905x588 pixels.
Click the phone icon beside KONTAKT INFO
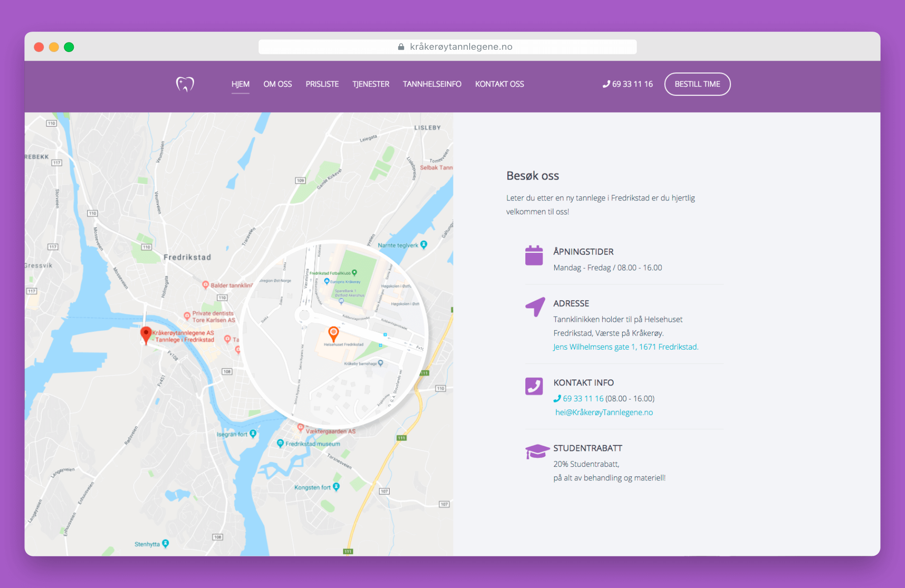[x=534, y=386]
